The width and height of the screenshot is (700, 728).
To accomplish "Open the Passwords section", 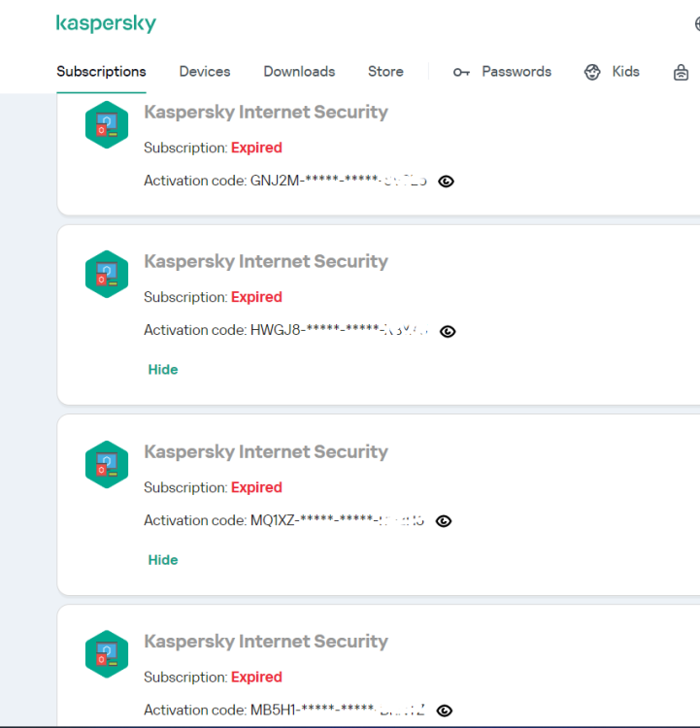I will (x=517, y=72).
